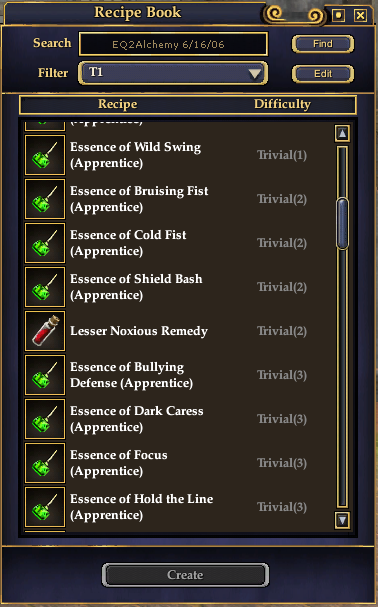The height and width of the screenshot is (607, 378).
Task: Select the Essence of Focus icon
Action: 45,463
